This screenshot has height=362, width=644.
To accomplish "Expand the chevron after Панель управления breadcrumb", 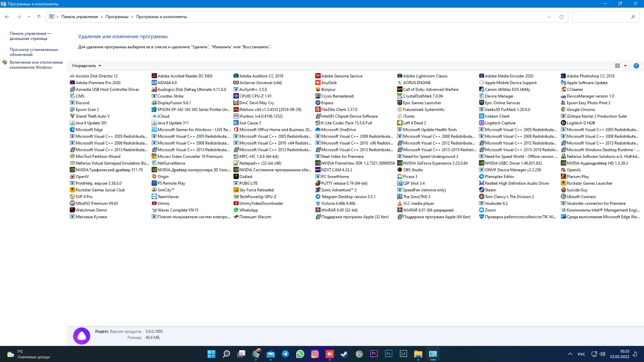I will click(102, 17).
